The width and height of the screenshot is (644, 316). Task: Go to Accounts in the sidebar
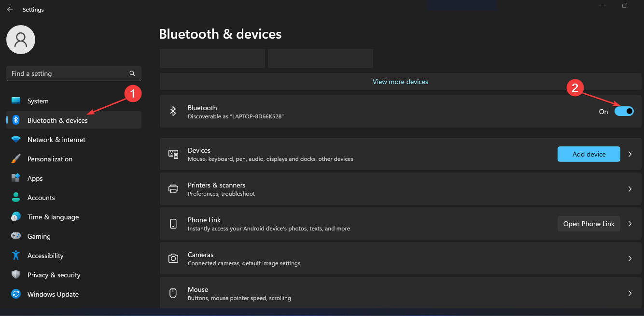(41, 198)
